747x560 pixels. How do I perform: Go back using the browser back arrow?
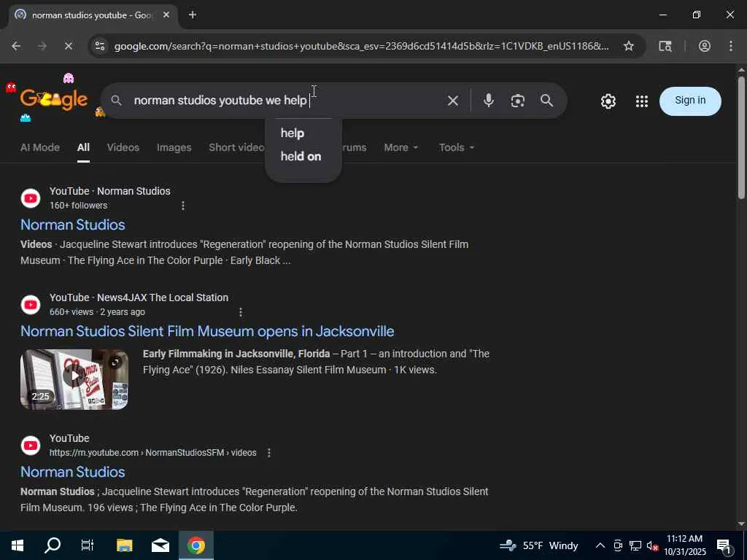[16, 46]
